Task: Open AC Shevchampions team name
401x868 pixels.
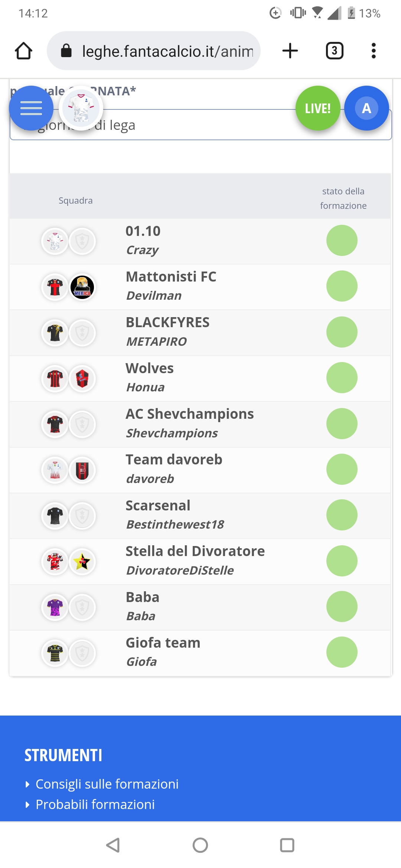Action: [190, 414]
